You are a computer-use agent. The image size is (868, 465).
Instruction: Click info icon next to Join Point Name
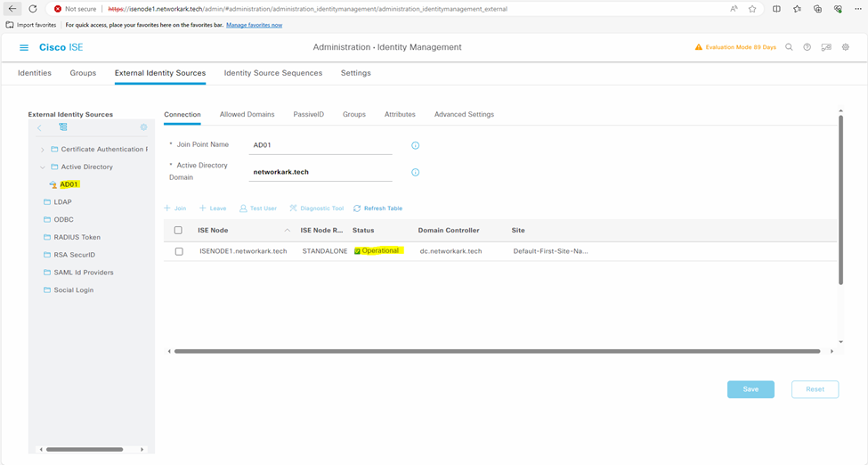415,145
